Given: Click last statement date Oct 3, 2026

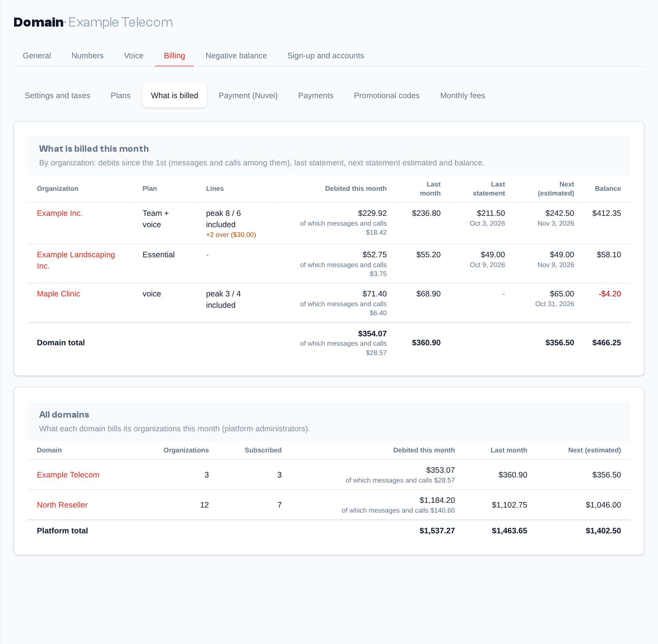Looking at the screenshot, I should point(487,223).
